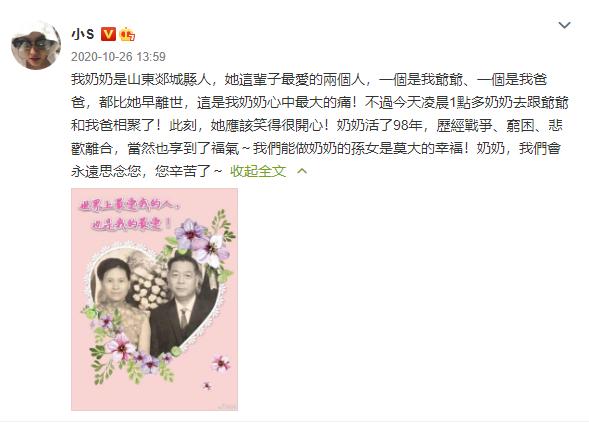Screen dimensions: 589x424
Task: Click the post text starting 我奶奶是山東
Action: (x=319, y=125)
